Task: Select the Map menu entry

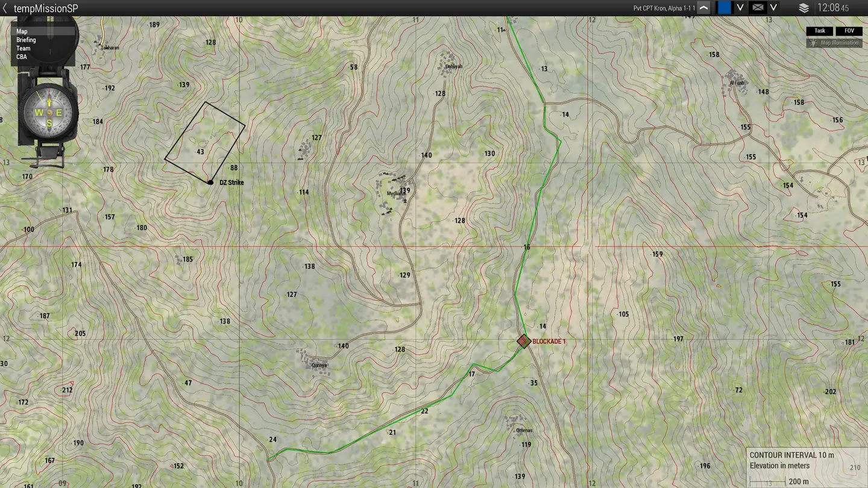Action: pos(22,31)
